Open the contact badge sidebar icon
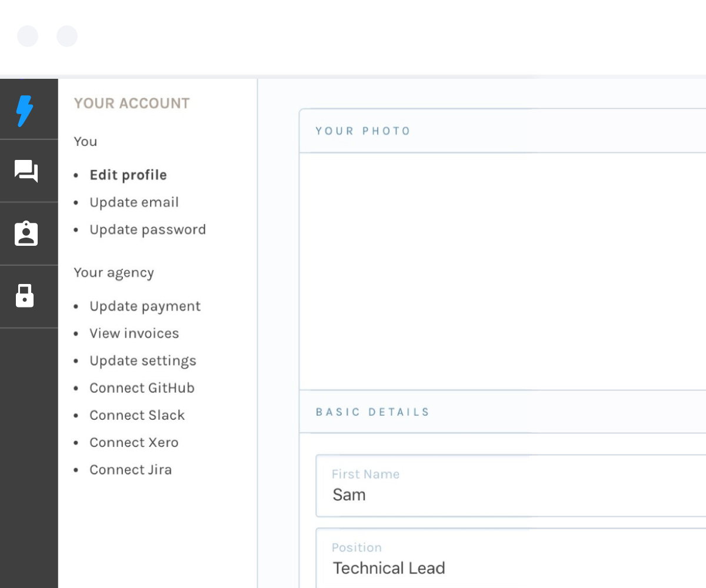Screen dimensions: 706x588 (x=26, y=233)
